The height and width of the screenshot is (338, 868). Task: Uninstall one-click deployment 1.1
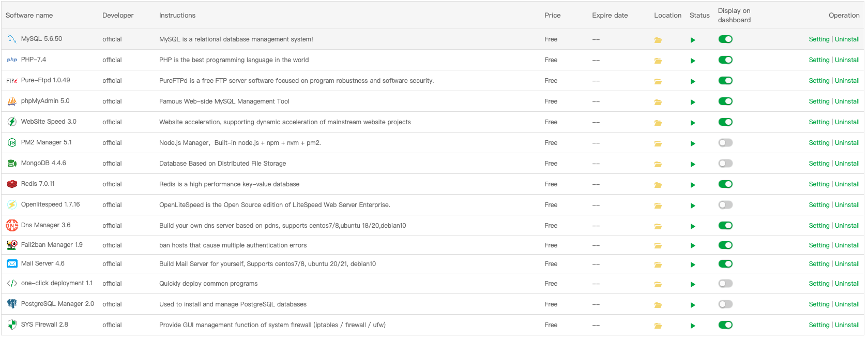click(x=847, y=284)
